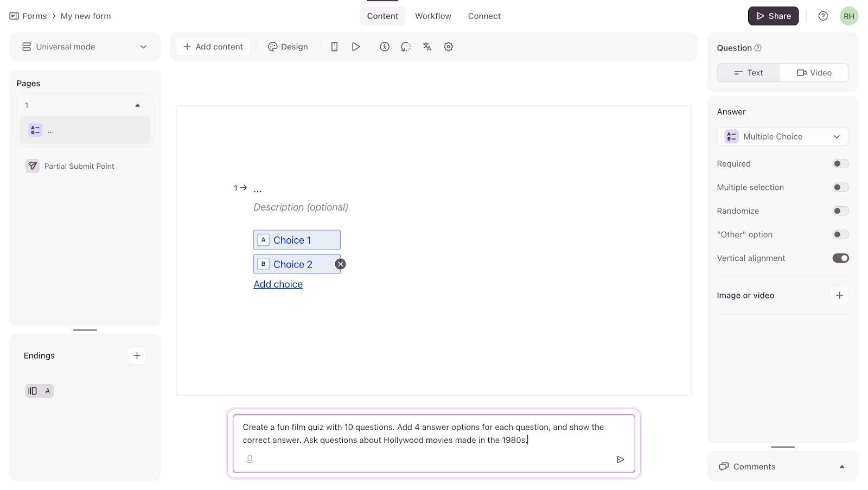The height and width of the screenshot is (490, 868).
Task: Disable the Vertical alignment toggle
Action: (840, 258)
